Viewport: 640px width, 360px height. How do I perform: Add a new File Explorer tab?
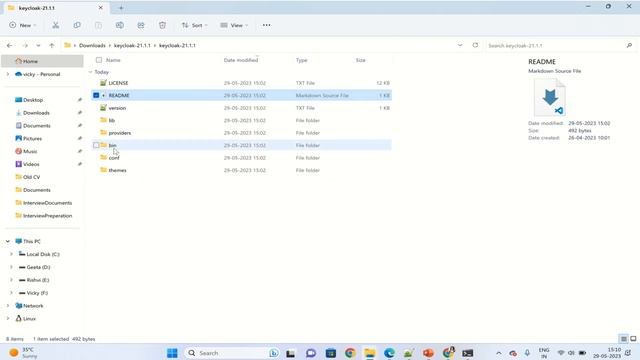pyautogui.click(x=121, y=8)
